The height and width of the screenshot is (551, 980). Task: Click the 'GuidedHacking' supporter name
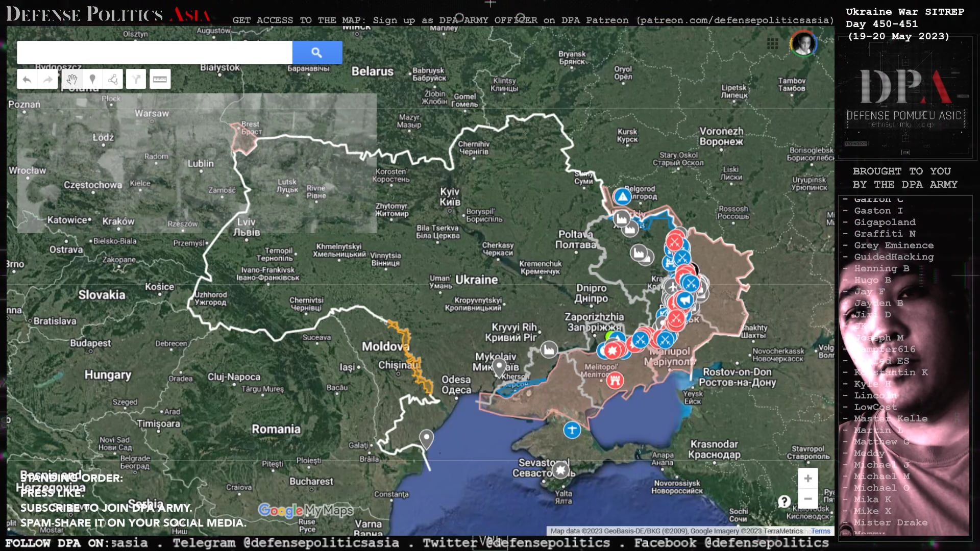[894, 257]
